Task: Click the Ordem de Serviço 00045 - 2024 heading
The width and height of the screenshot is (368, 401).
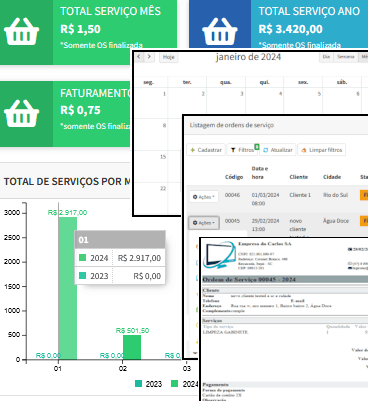Action: pos(249,279)
